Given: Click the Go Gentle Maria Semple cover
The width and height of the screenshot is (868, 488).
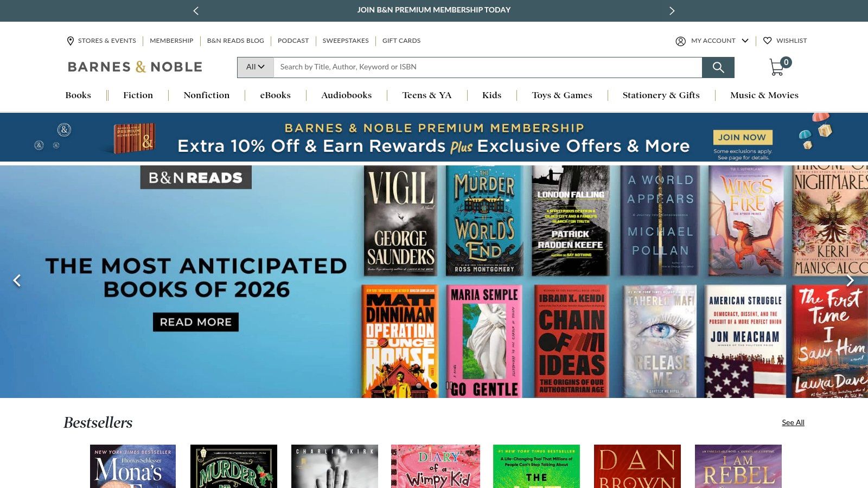Looking at the screenshot, I should pyautogui.click(x=484, y=342).
